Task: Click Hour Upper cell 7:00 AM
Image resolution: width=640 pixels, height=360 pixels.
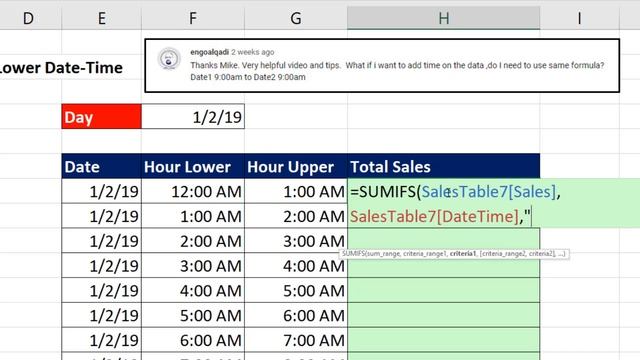Action: point(296,340)
